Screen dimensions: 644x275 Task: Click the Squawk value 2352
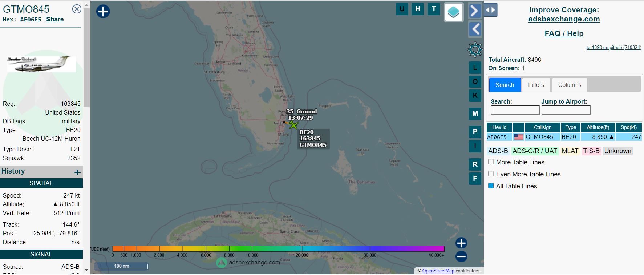point(74,158)
